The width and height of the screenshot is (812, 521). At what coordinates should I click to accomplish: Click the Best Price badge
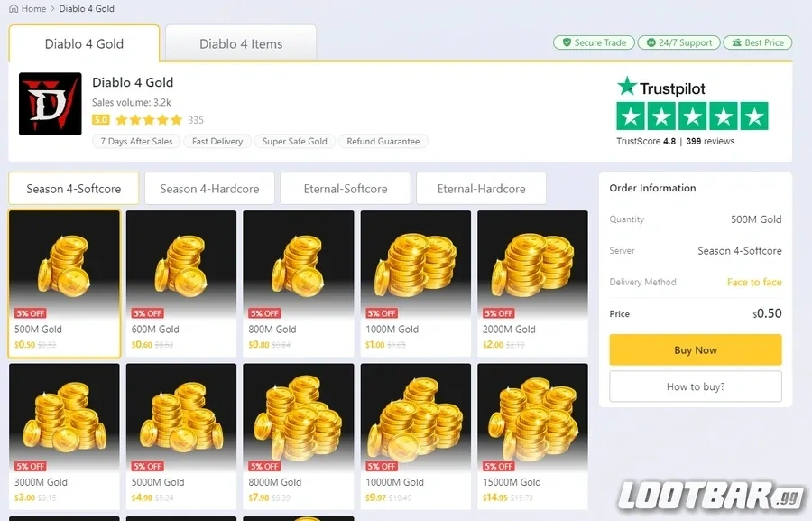pos(758,42)
